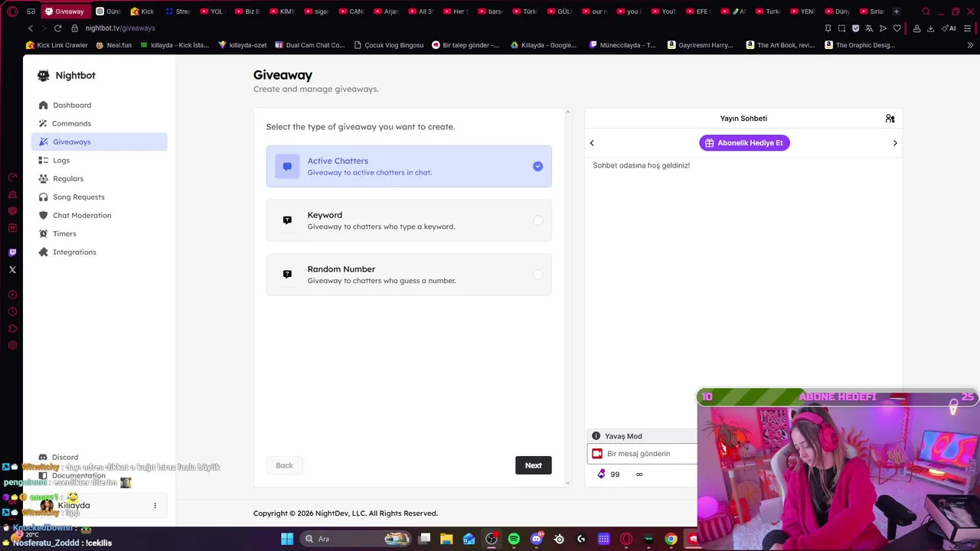Open Dual Cam Chat bookmark
Image resolution: width=980 pixels, height=551 pixels.
click(x=310, y=45)
